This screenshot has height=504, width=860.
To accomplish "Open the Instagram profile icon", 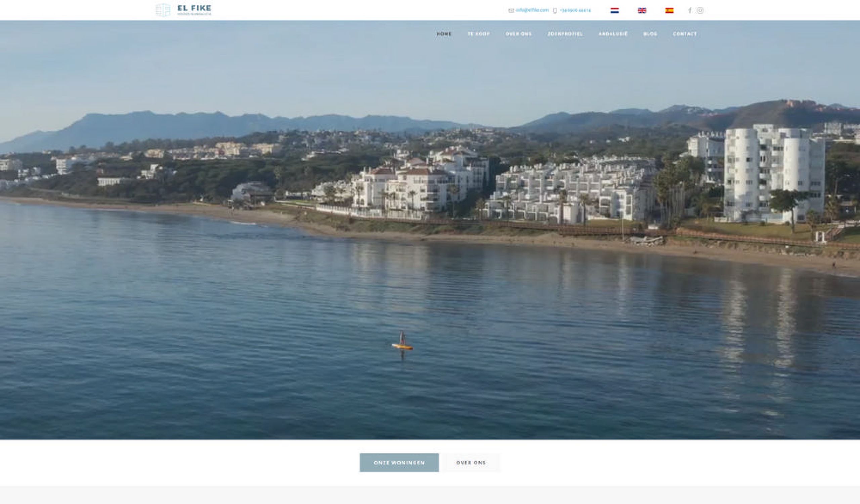I will [700, 10].
